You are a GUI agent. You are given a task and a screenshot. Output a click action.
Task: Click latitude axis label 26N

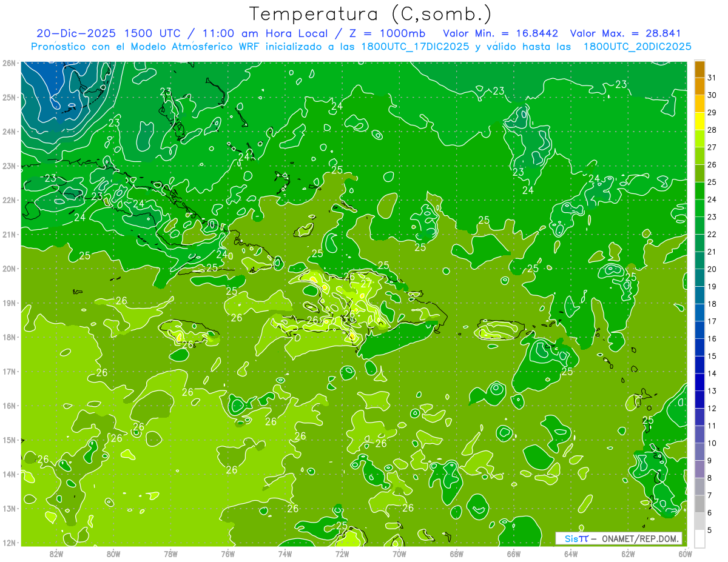click(x=9, y=63)
